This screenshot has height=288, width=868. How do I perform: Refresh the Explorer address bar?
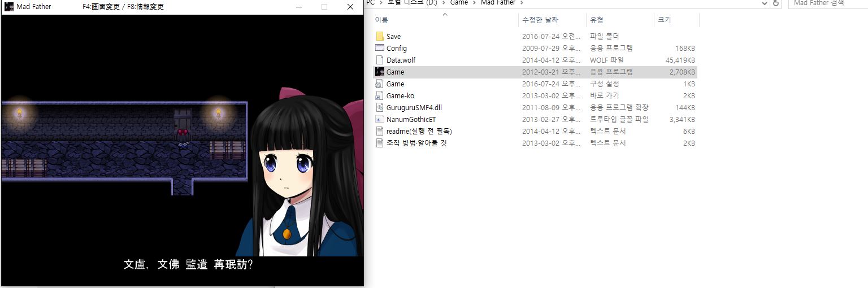click(776, 3)
